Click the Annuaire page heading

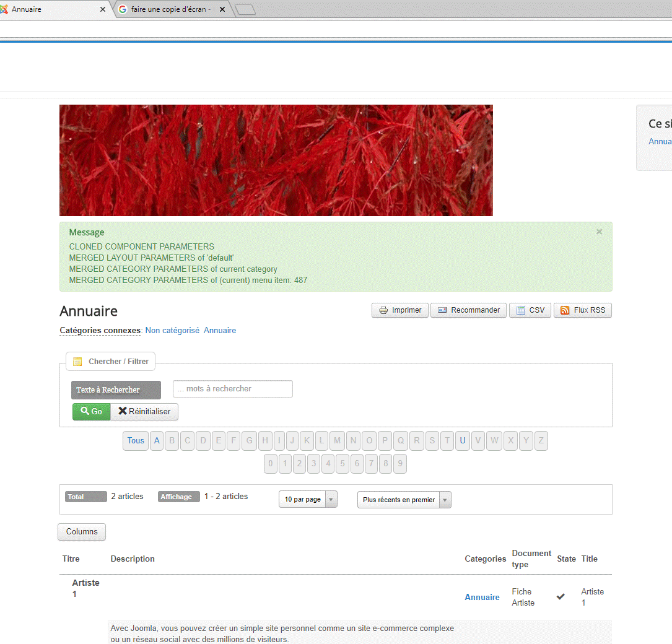pyautogui.click(x=89, y=311)
